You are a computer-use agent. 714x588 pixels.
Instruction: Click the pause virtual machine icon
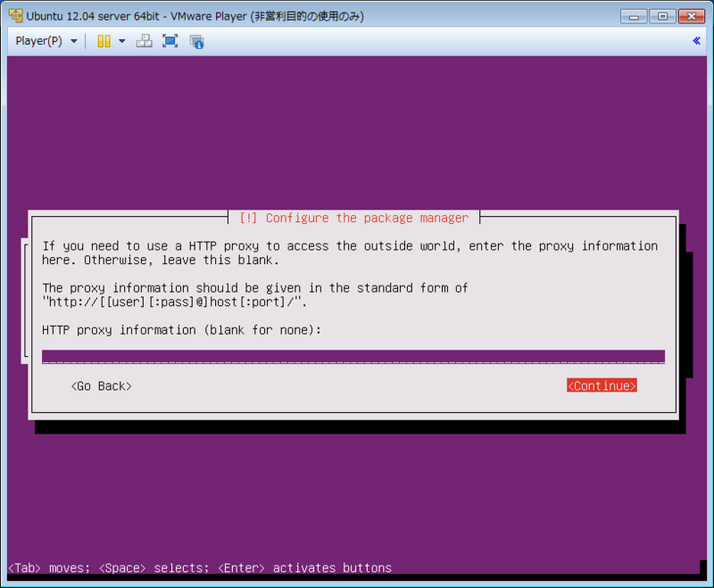(x=104, y=41)
